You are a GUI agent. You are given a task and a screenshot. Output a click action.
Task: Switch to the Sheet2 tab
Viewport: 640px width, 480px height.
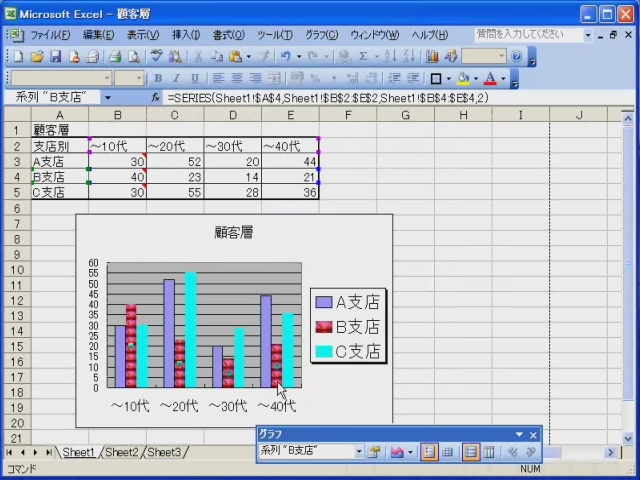122,453
